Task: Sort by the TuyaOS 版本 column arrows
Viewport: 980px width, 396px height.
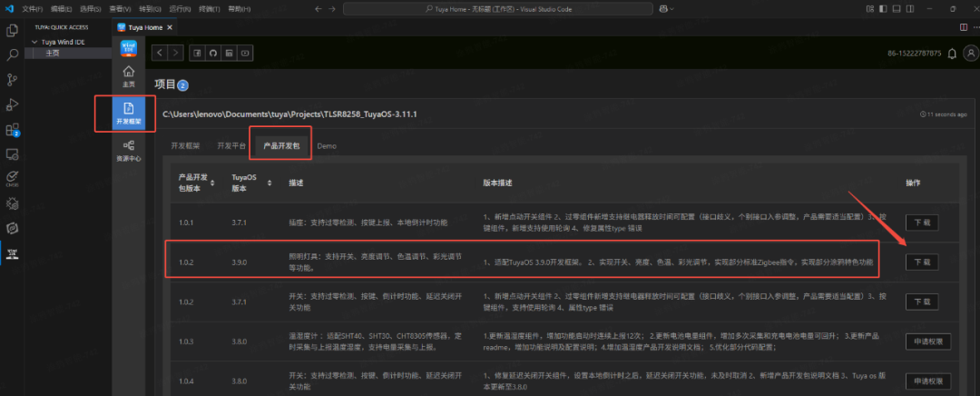Action: [269, 183]
